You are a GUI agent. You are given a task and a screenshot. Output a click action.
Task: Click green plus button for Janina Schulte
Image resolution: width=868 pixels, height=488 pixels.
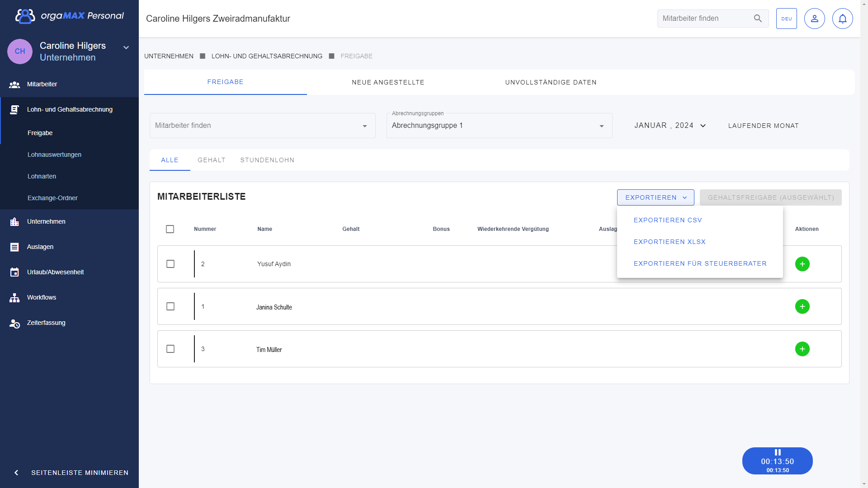tap(802, 306)
